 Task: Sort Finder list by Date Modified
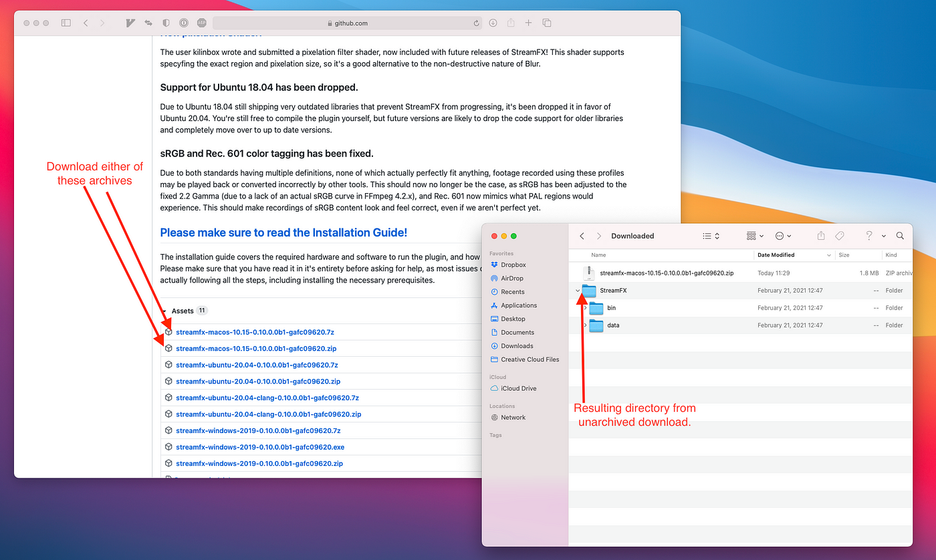pos(776,255)
